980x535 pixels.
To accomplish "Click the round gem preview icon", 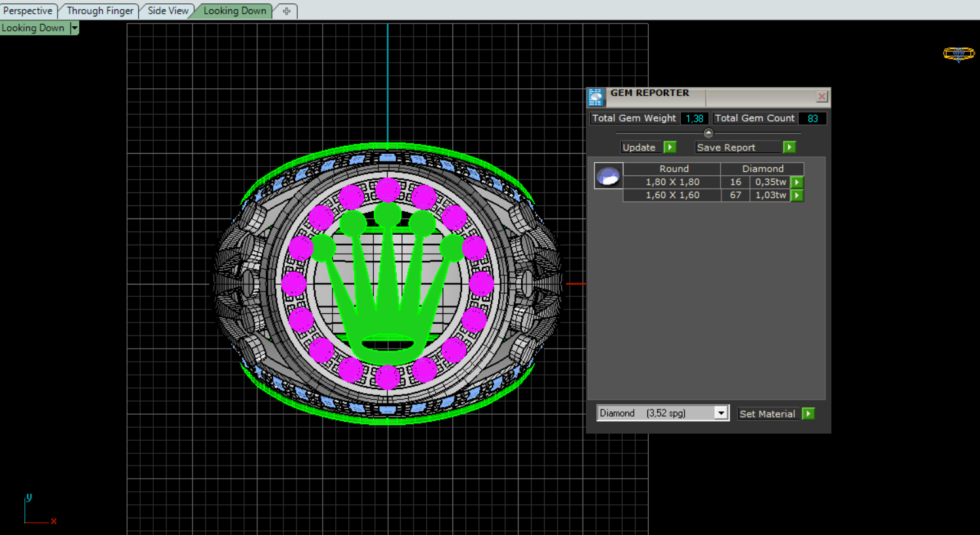I will coord(608,176).
